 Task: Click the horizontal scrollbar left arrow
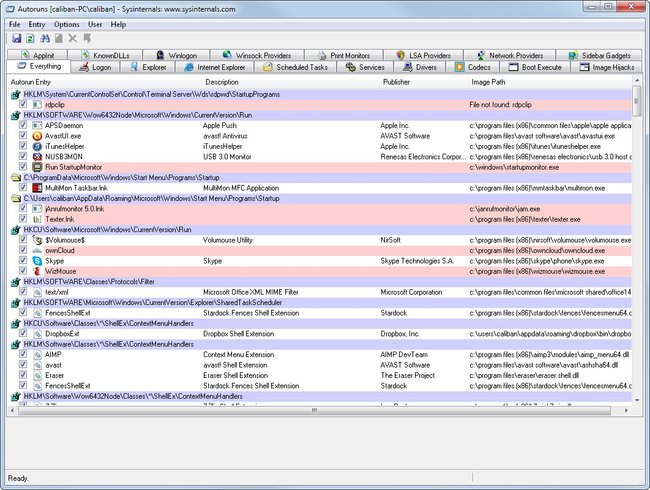12,410
